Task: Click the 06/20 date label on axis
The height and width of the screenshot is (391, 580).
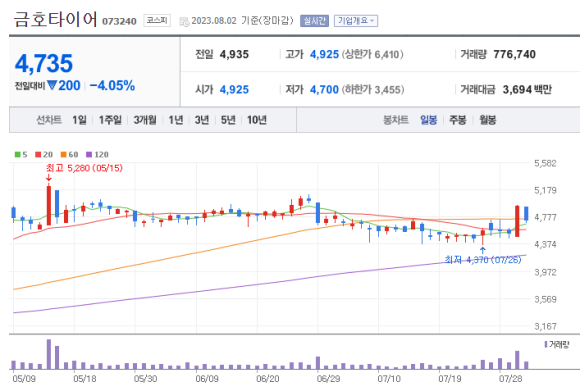Action: coord(267,379)
